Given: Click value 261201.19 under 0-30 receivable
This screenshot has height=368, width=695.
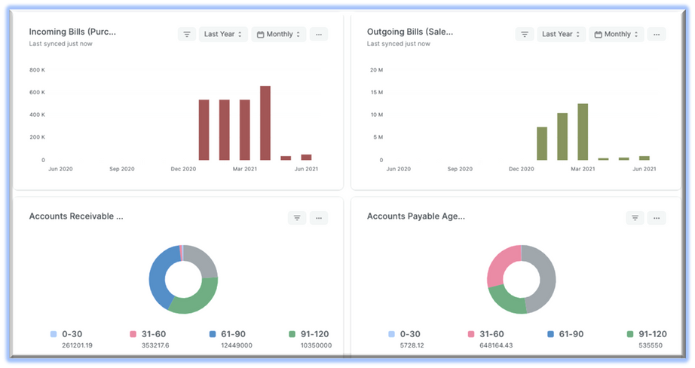Looking at the screenshot, I should tap(77, 345).
